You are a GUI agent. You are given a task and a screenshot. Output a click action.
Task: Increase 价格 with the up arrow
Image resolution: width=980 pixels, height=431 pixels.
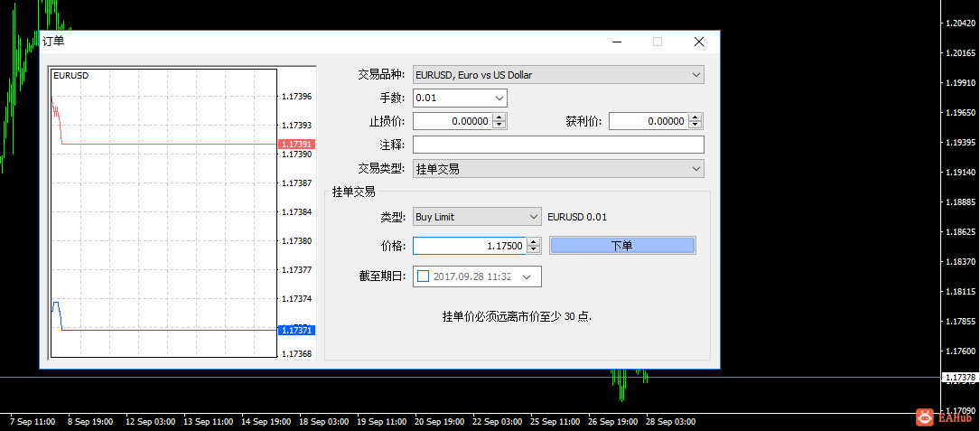[x=533, y=241]
